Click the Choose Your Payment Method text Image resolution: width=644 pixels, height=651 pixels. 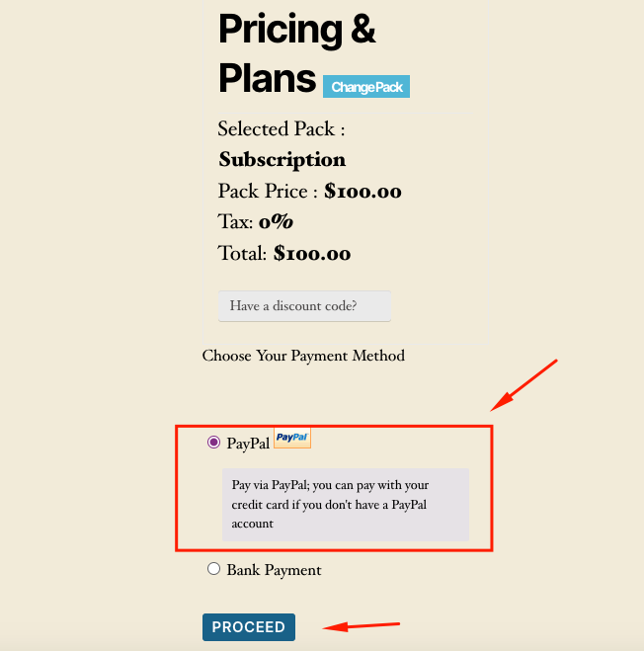click(303, 356)
